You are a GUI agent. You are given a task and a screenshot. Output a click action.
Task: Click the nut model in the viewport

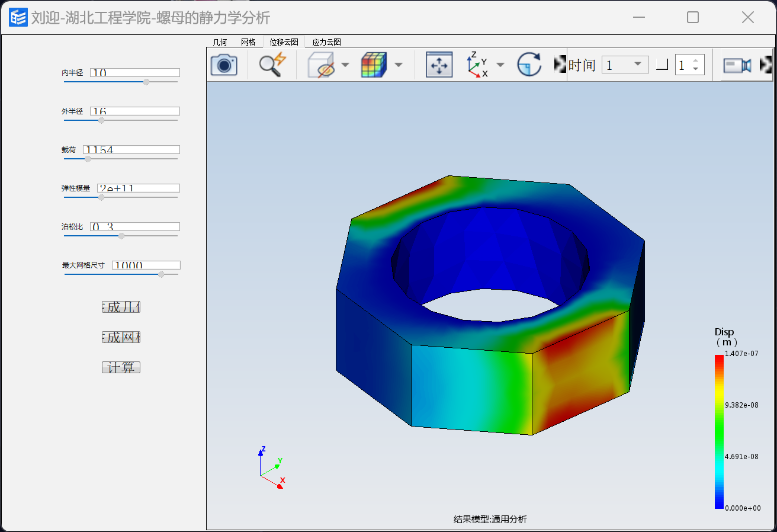click(x=490, y=305)
